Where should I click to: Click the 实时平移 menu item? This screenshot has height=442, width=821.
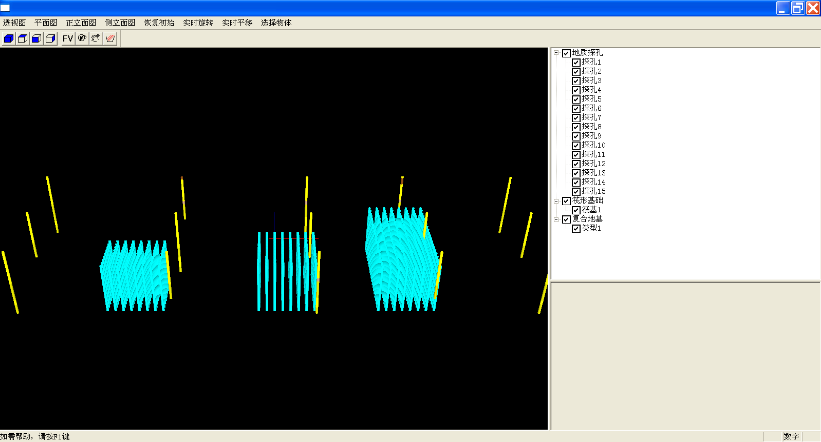(x=237, y=23)
